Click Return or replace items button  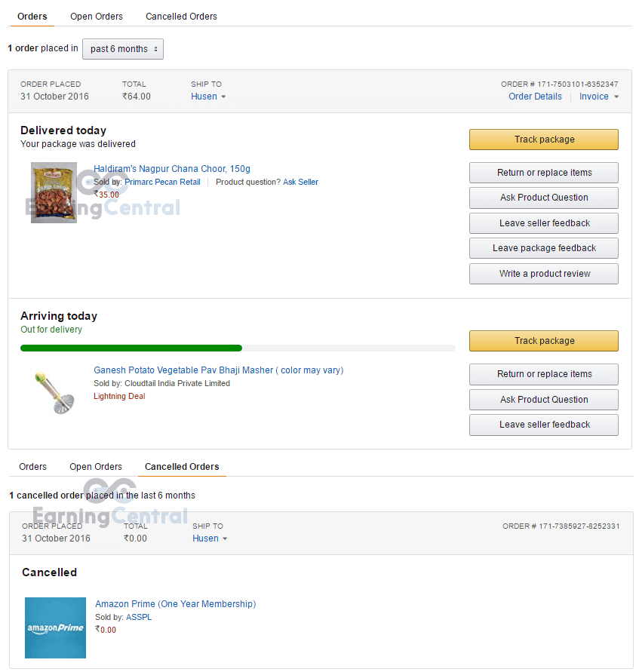pyautogui.click(x=543, y=173)
